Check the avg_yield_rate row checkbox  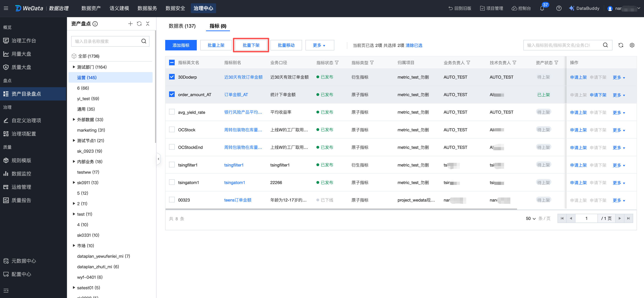tap(172, 112)
